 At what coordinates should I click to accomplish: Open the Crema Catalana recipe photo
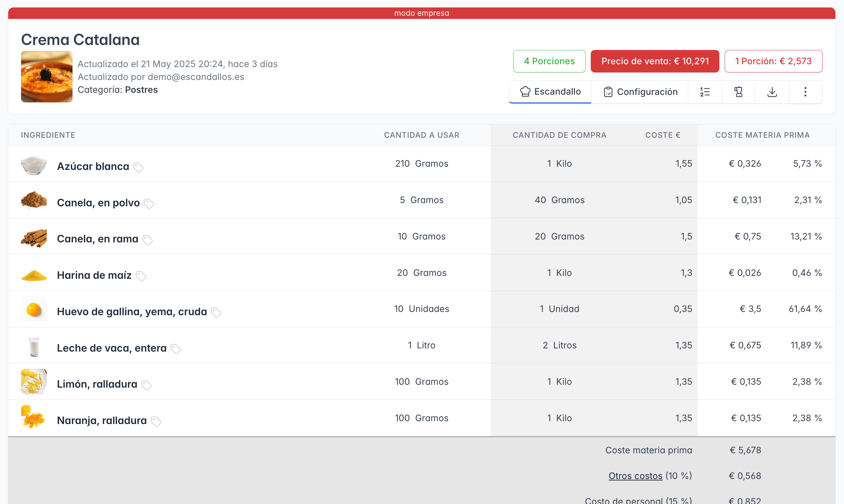47,77
